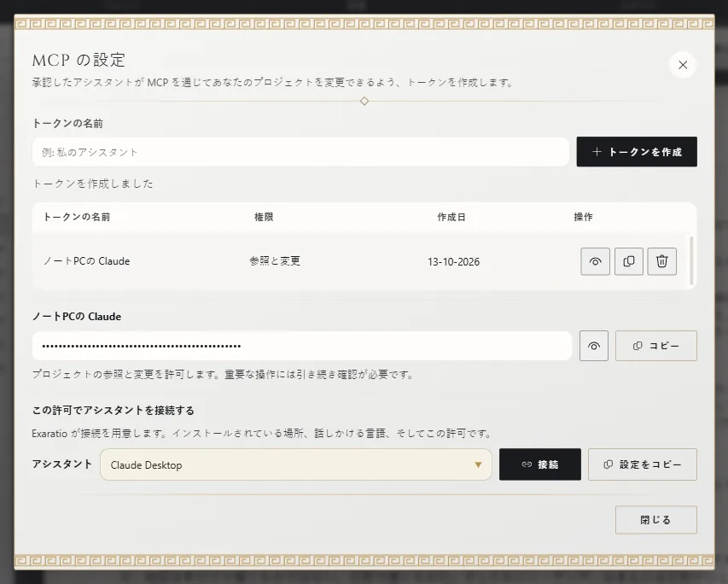Click the コピー button beside token field

point(656,346)
